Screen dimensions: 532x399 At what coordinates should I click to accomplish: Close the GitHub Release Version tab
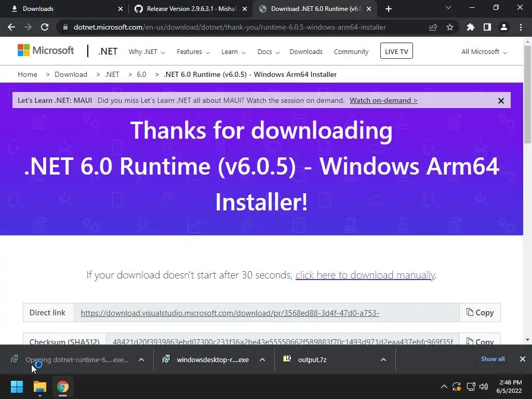pyautogui.click(x=245, y=9)
